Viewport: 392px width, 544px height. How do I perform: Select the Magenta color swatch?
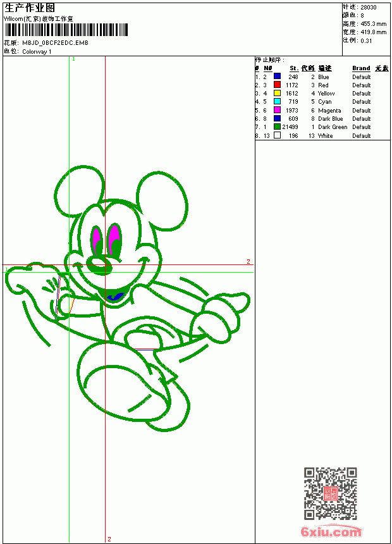(277, 109)
